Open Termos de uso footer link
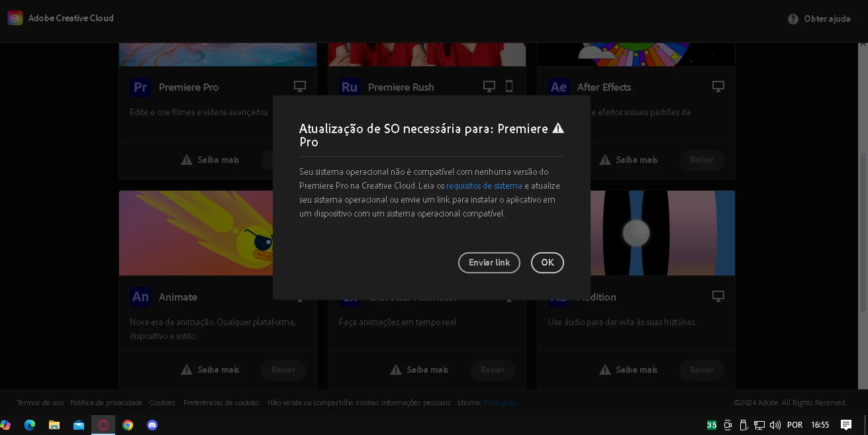Image resolution: width=868 pixels, height=435 pixels. 40,403
